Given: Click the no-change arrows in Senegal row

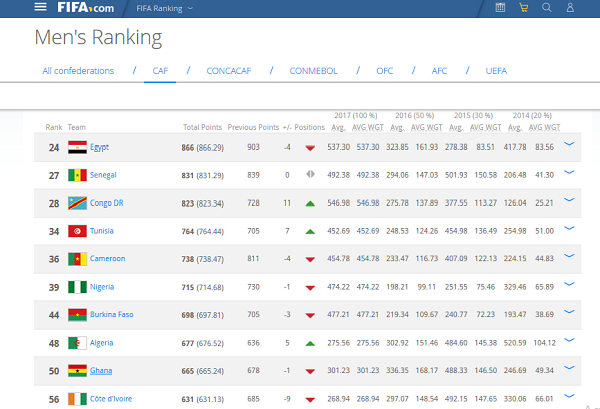Looking at the screenshot, I should [310, 174].
